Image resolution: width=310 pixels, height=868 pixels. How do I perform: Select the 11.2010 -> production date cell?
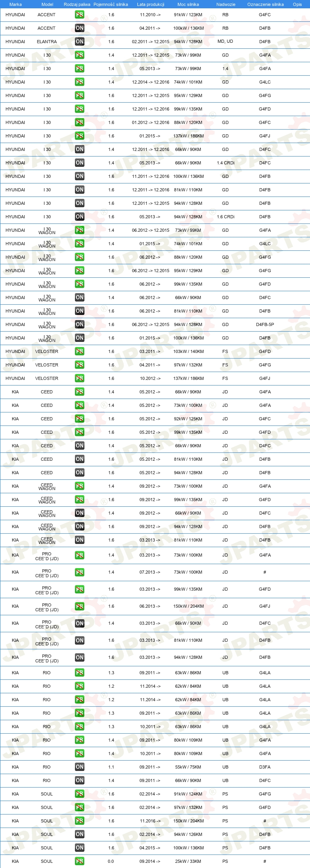pos(150,15)
